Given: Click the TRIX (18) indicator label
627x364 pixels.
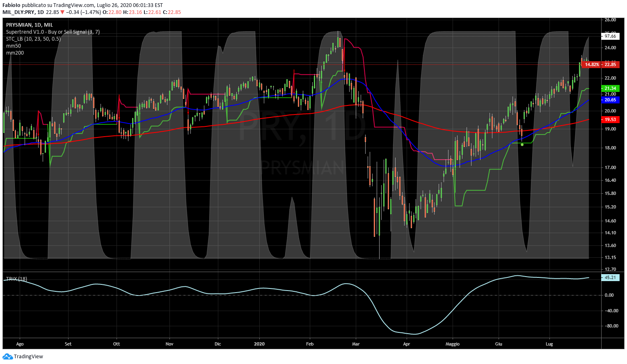Looking at the screenshot, I should pos(16,279).
